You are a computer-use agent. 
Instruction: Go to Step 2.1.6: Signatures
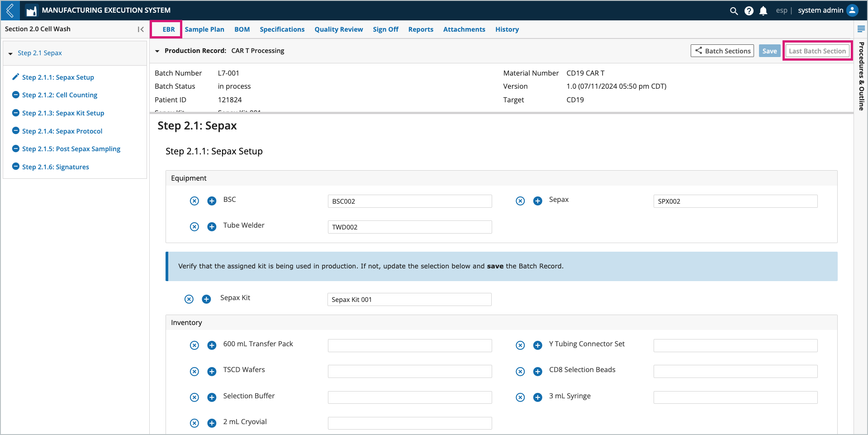(x=55, y=167)
